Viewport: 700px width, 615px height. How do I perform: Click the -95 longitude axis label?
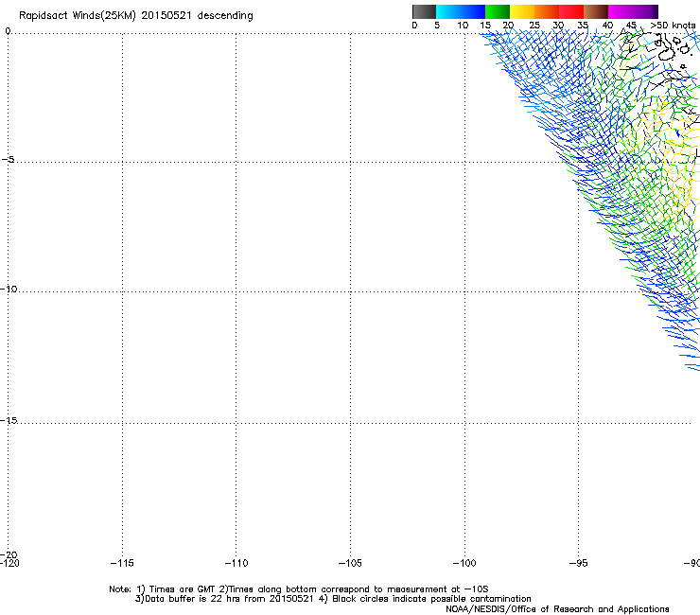point(579,563)
